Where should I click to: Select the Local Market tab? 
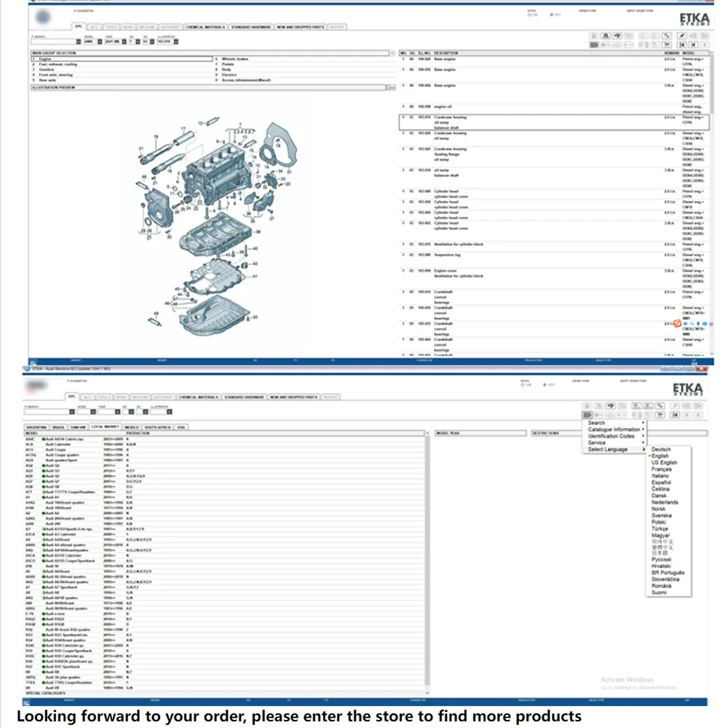click(106, 427)
